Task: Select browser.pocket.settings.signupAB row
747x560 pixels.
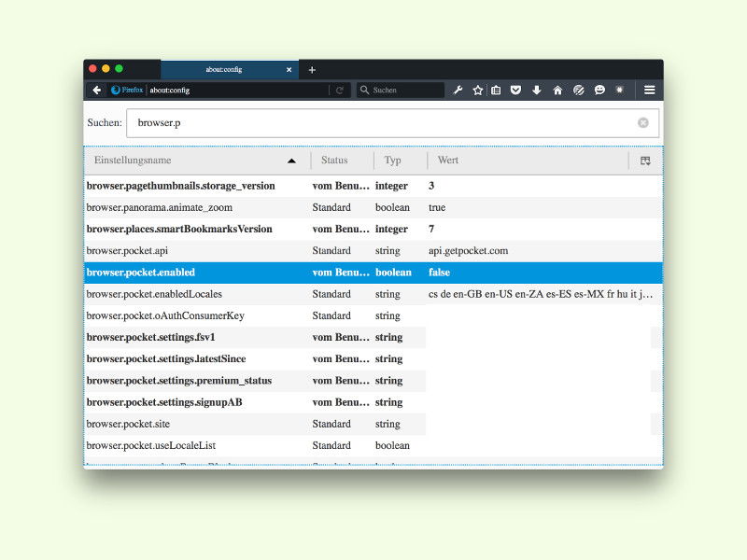Action: [373, 402]
